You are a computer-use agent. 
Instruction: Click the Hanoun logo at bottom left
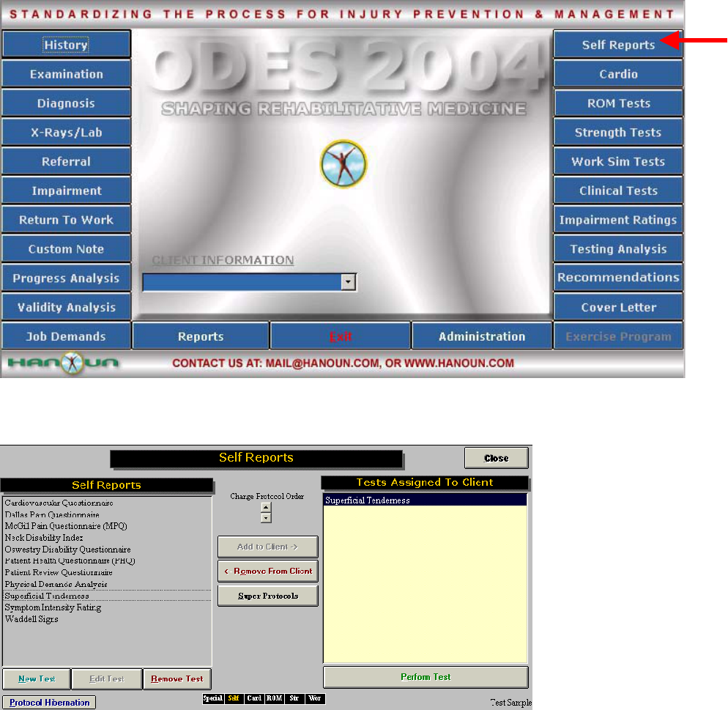click(x=63, y=363)
